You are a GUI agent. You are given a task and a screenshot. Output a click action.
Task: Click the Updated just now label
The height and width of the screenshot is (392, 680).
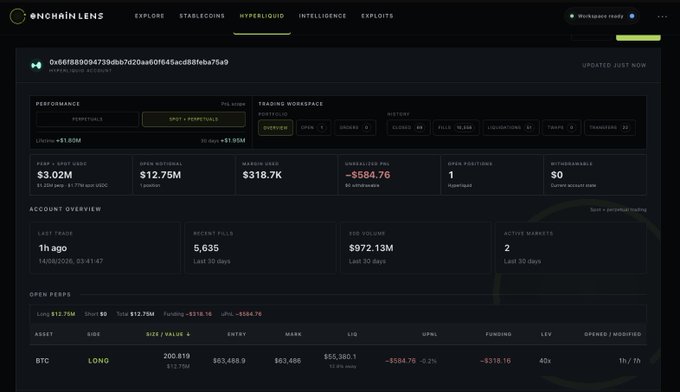tap(614, 65)
